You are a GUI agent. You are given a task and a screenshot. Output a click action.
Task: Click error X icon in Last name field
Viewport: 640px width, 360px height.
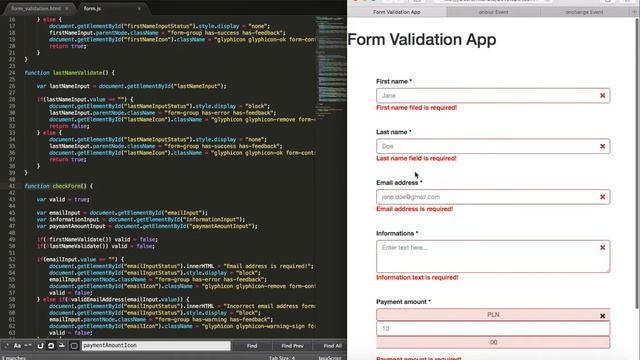[602, 146]
